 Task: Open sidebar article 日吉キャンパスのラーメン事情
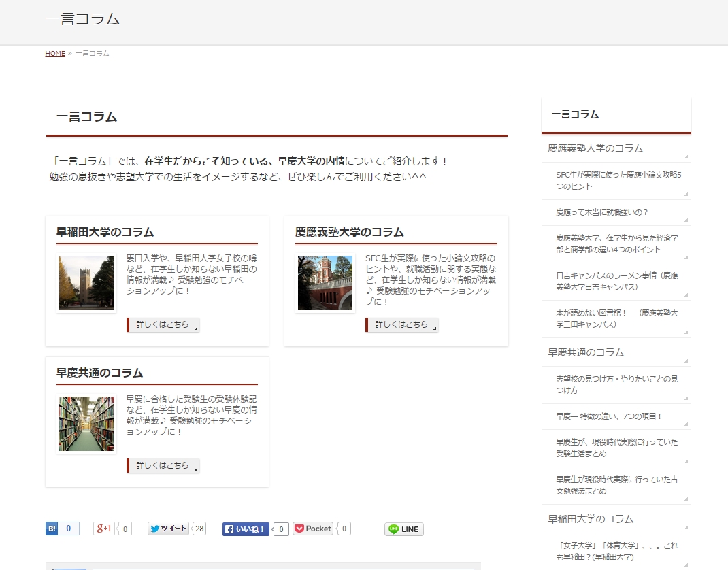[616, 282]
